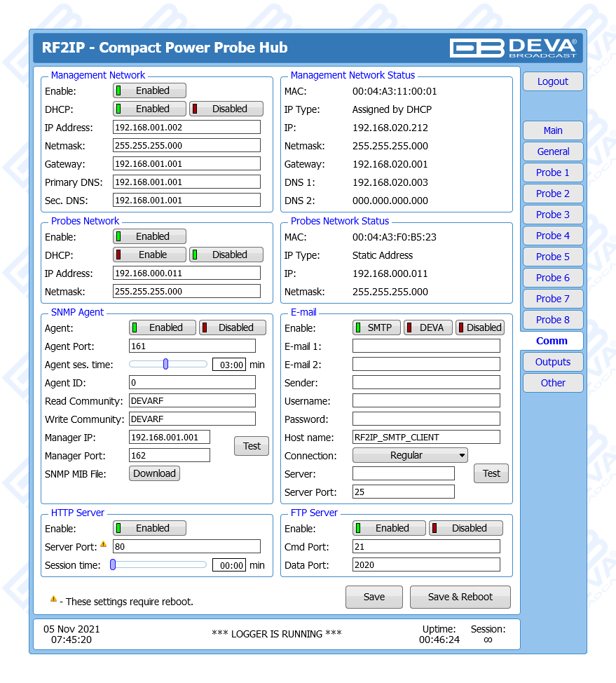Select DEVA as the E-mail mode
The height and width of the screenshot is (683, 616).
tap(428, 327)
